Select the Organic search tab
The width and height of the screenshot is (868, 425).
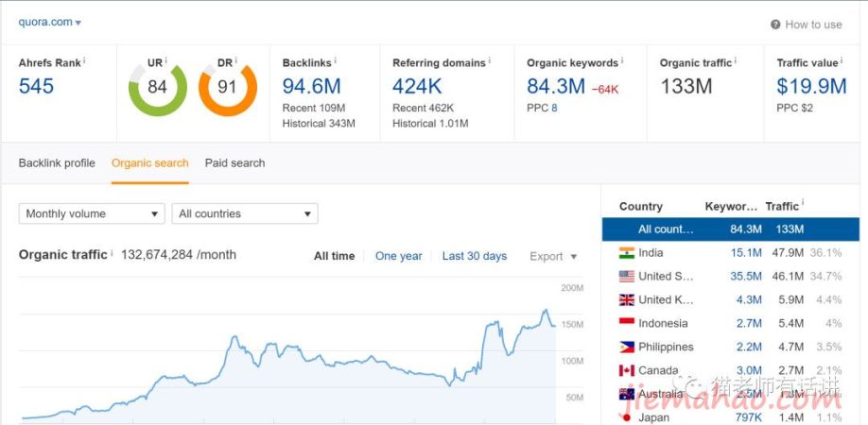click(x=150, y=163)
